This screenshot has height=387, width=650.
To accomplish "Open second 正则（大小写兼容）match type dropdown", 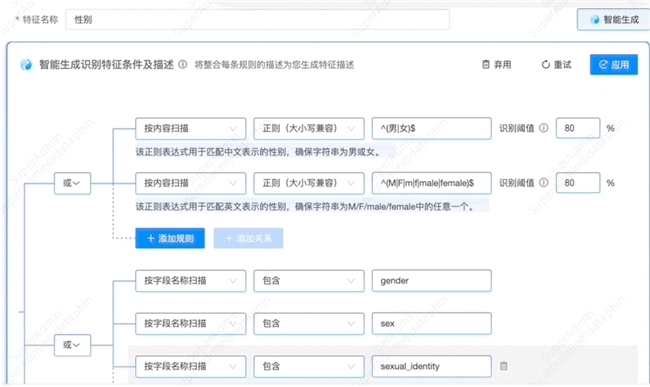I will click(309, 183).
